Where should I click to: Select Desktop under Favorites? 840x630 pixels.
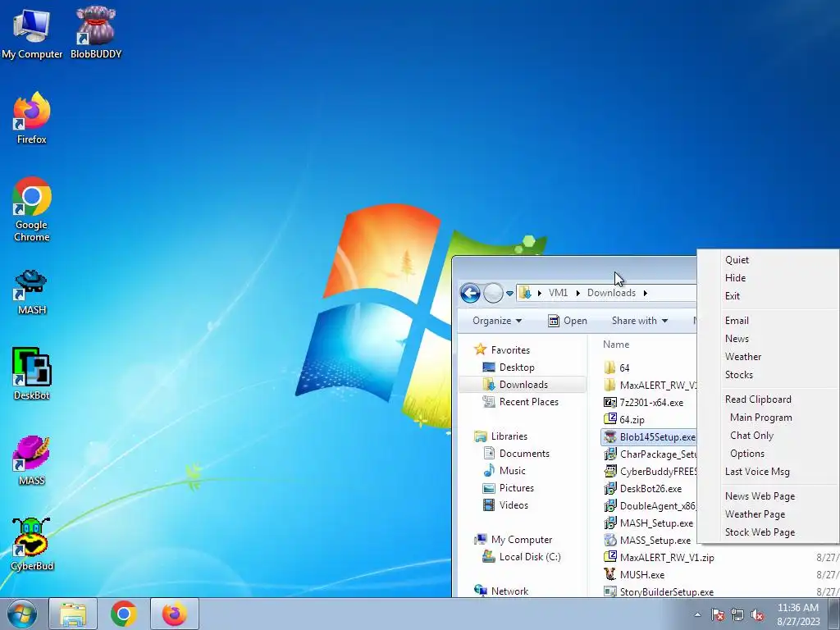517,367
